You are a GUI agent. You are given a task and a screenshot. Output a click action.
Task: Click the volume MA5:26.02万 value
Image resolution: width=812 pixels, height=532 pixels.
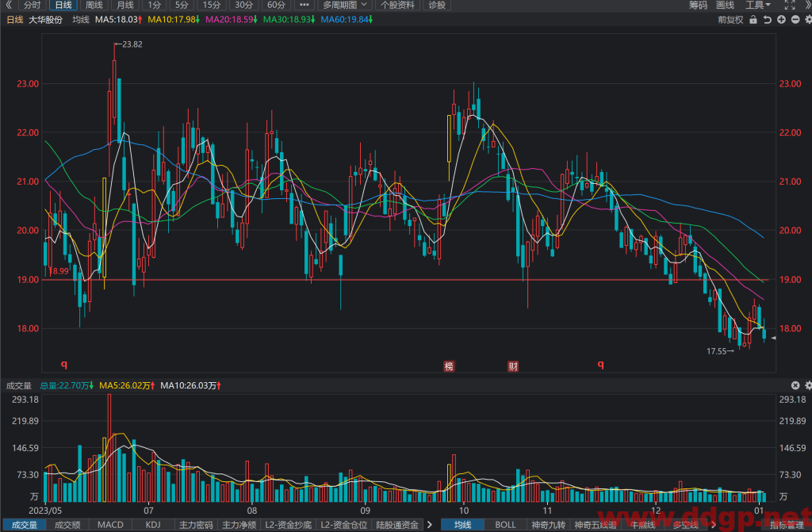tap(127, 385)
